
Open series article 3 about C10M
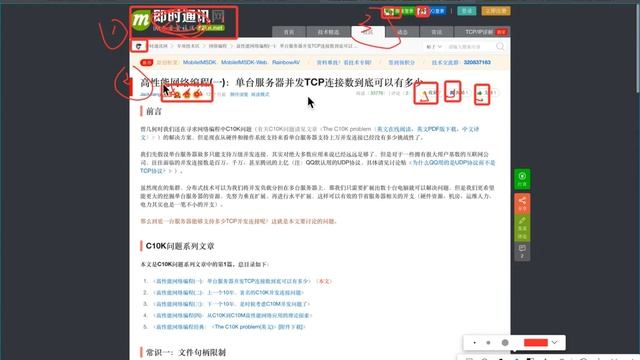[232, 304]
